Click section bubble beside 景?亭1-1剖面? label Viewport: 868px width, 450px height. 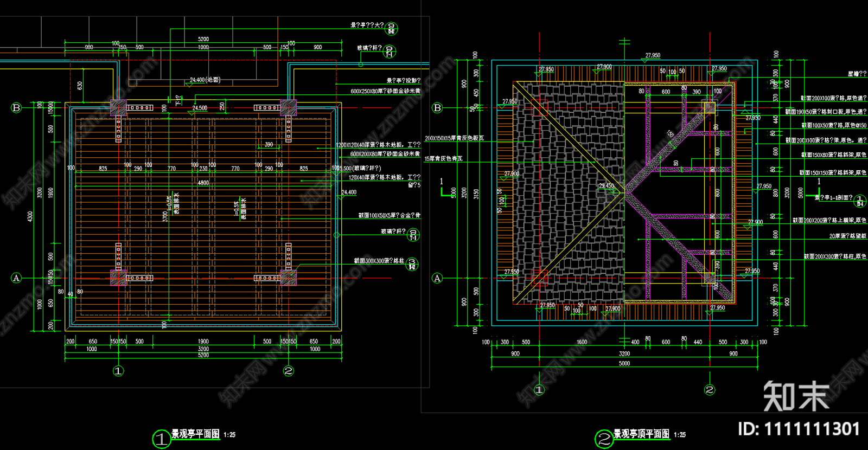pos(860,201)
